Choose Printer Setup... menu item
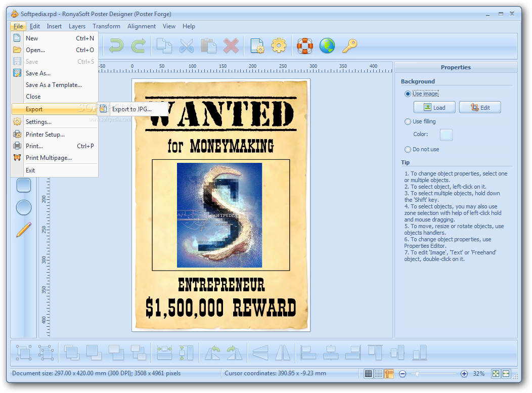Viewport: 532px width, 393px height. 54,135
